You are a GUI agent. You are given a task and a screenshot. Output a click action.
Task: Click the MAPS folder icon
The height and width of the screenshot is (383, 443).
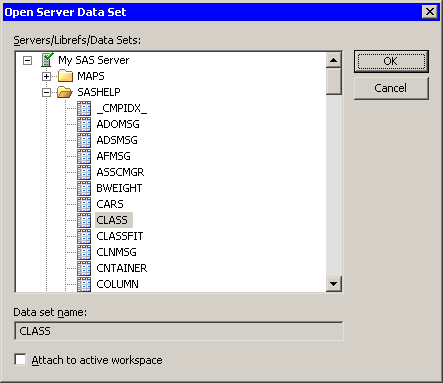(65, 76)
